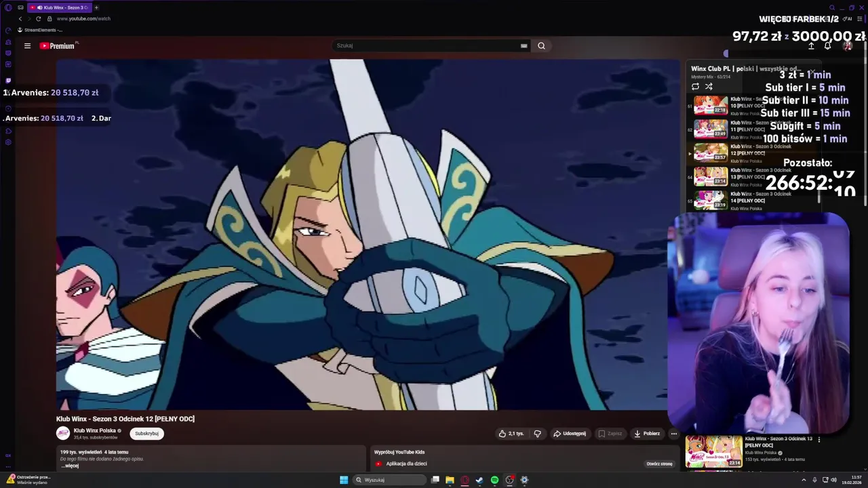The height and width of the screenshot is (488, 868).
Task: Open the Klub Winx Polska channel avatar
Action: [x=63, y=433]
